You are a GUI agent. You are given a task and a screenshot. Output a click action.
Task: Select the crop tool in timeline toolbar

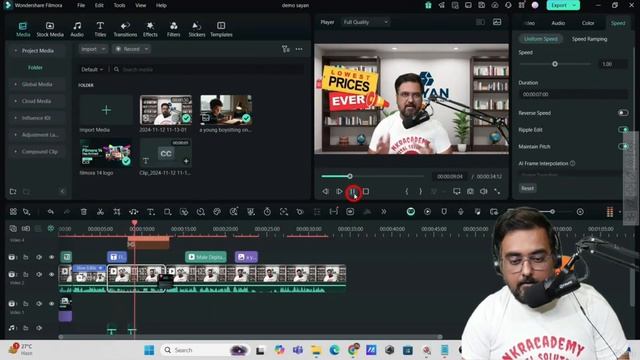pyautogui.click(x=117, y=212)
